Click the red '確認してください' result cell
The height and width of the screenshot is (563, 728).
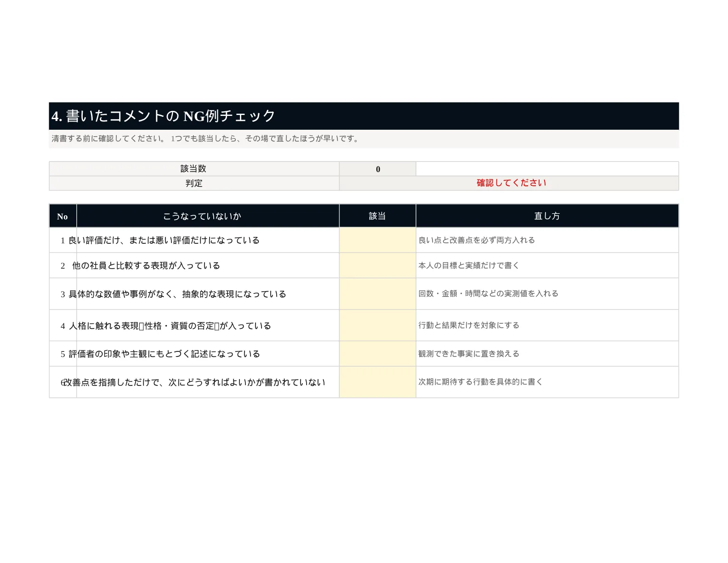coord(509,183)
